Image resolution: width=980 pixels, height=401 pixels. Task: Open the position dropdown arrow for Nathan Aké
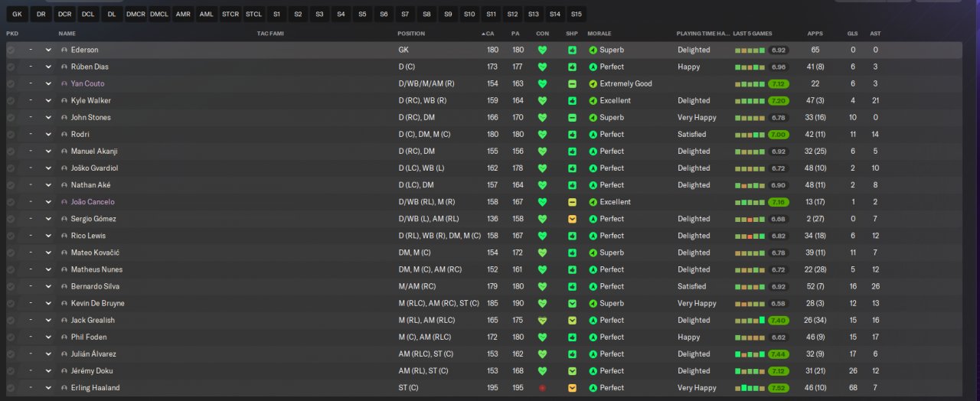click(x=48, y=185)
